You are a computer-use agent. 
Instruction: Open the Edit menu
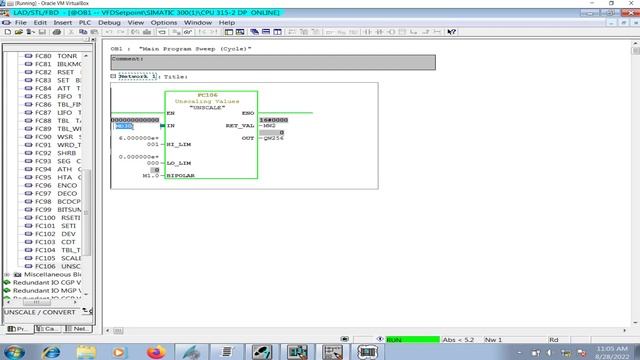40,22
